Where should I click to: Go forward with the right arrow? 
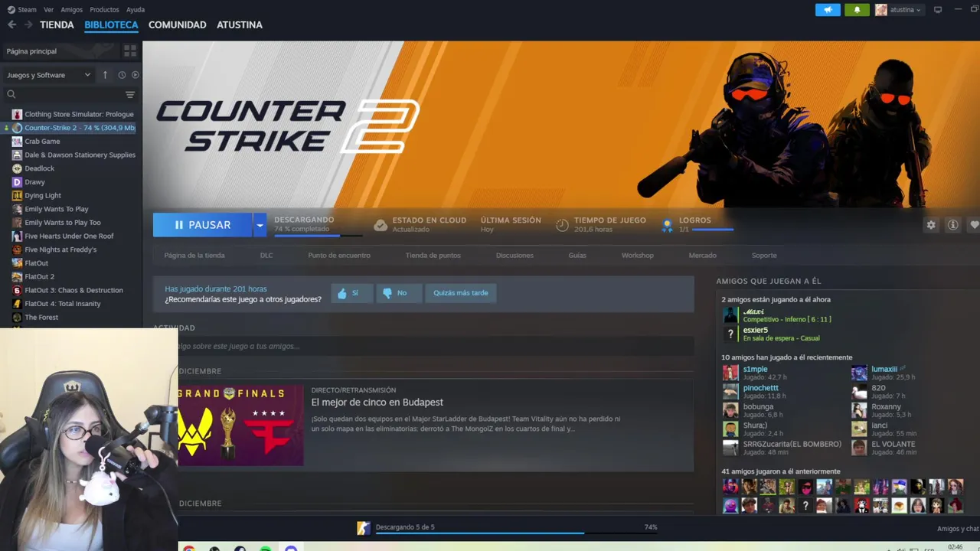pos(28,24)
